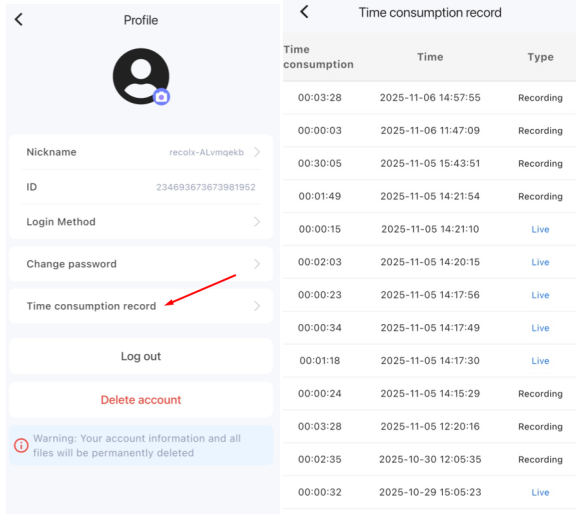
Task: Tap the Profile title
Action: point(141,20)
